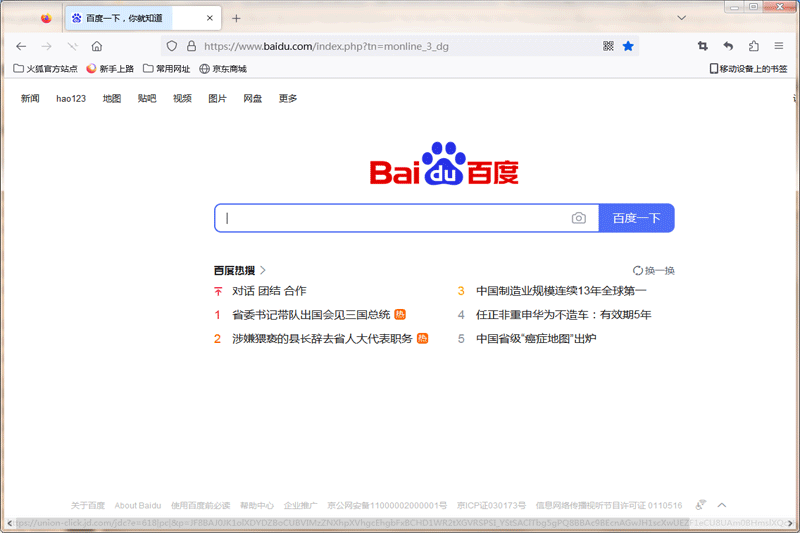Click the browser home button
The height and width of the screenshot is (533, 800).
(x=97, y=46)
